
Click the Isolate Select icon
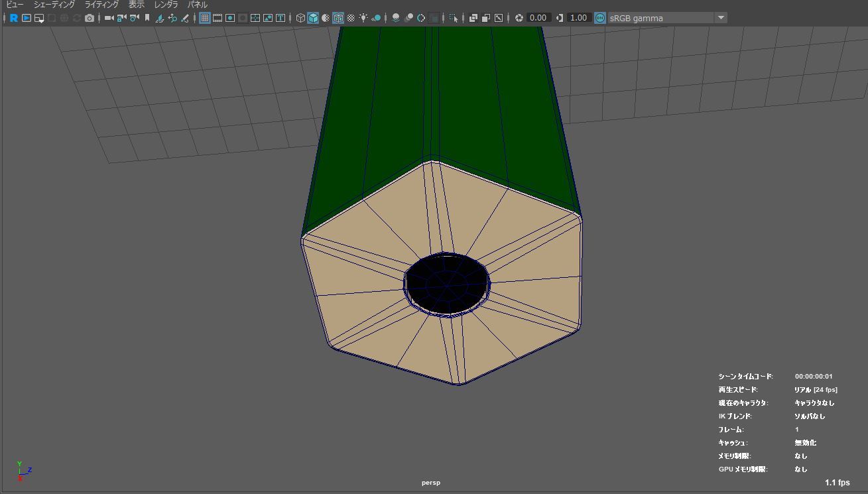pos(454,18)
